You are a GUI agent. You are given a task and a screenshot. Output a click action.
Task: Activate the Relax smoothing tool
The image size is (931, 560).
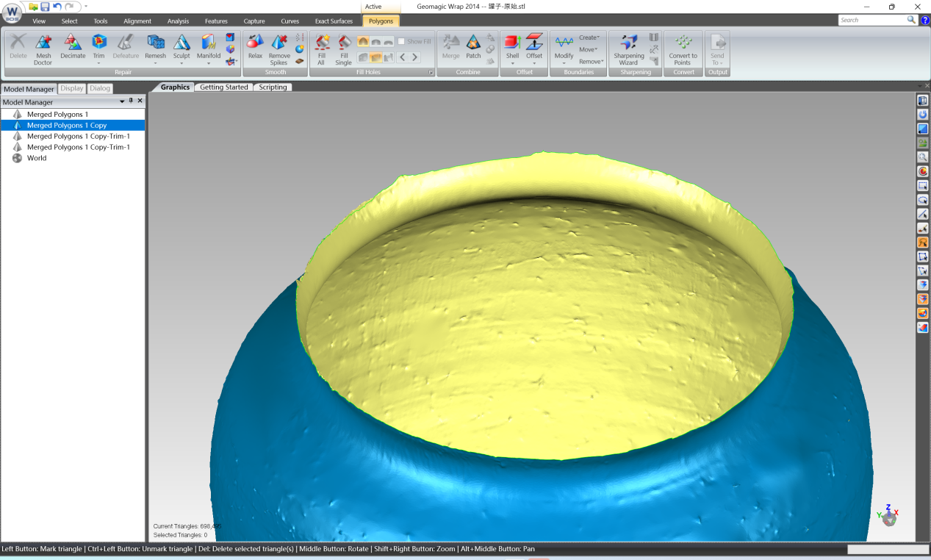(x=254, y=49)
